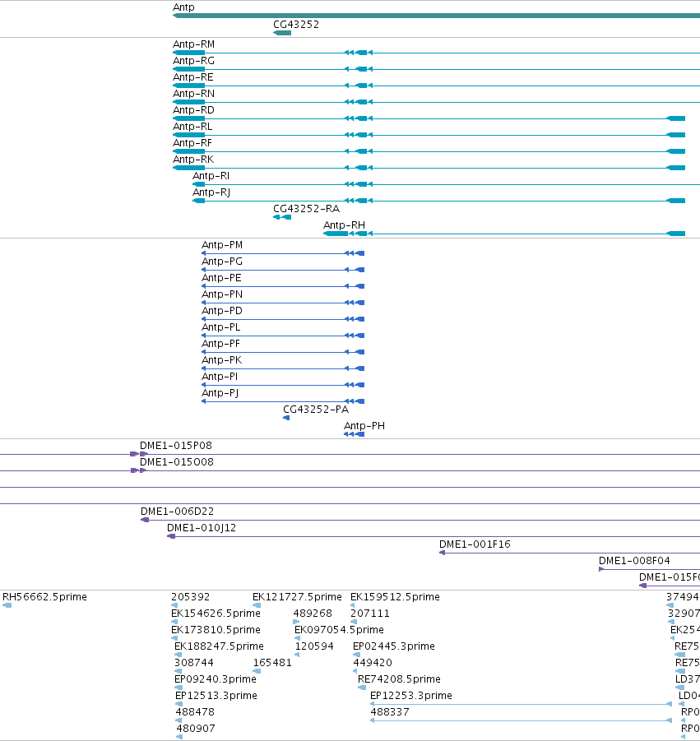Click the 480907 EST label
Screen dimensions: 700x741
(196, 728)
